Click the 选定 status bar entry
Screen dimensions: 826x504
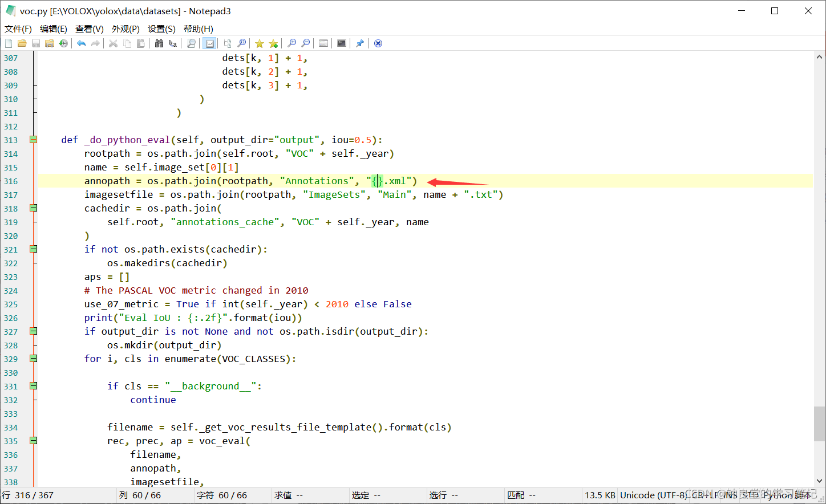[366, 495]
